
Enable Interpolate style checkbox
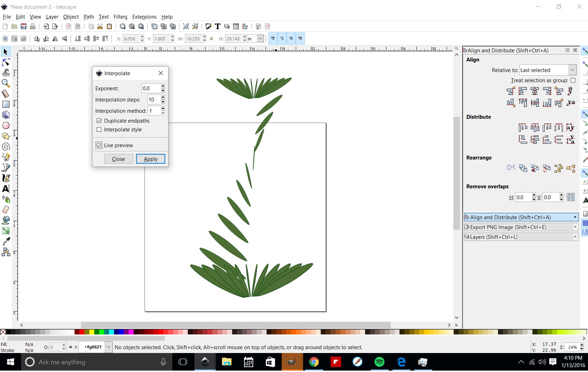click(x=99, y=130)
